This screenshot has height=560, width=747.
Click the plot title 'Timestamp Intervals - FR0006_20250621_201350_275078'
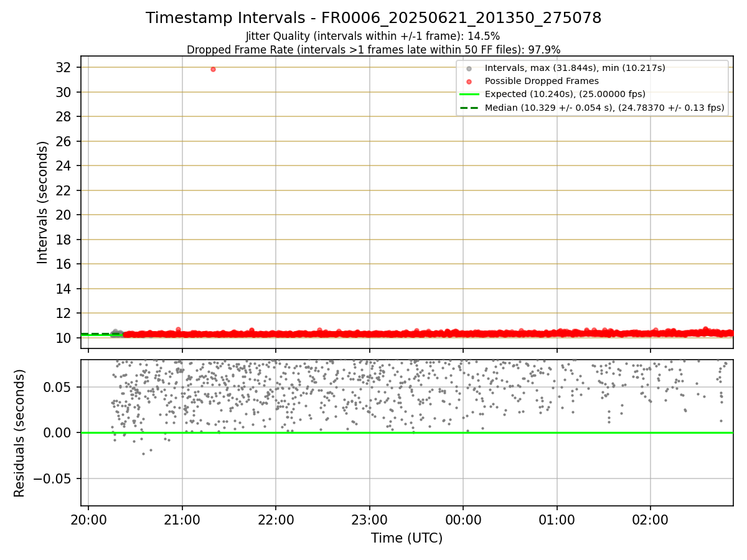[374, 18]
